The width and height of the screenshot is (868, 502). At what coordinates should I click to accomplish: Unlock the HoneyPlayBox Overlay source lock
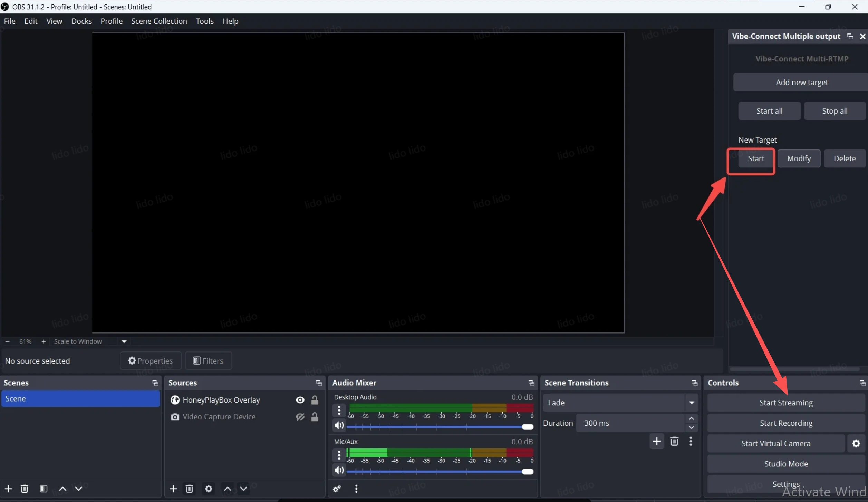[315, 400]
